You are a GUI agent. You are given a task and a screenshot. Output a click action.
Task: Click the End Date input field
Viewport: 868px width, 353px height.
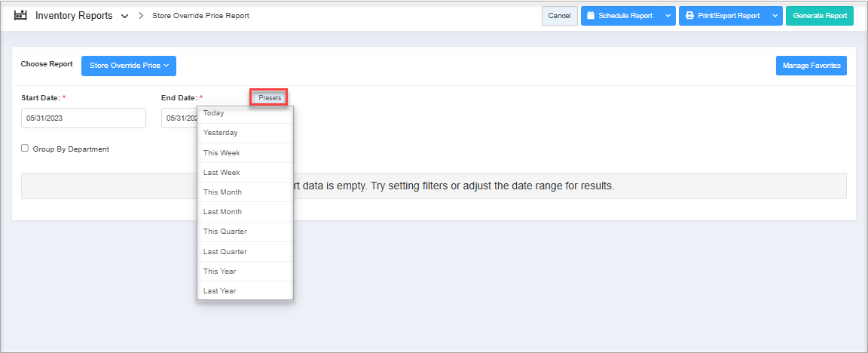pyautogui.click(x=179, y=118)
